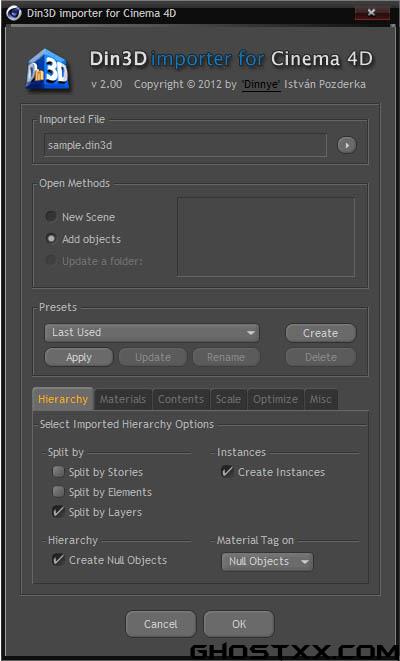Click the 'Select Imported Hierarchy Options' heading
The width and height of the screenshot is (400, 661).
point(127,425)
